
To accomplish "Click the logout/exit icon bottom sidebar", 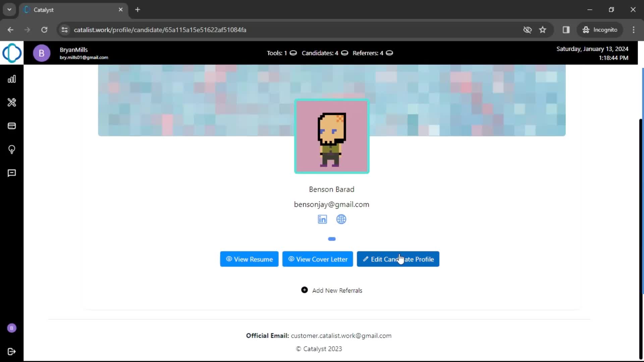I will [x=11, y=351].
